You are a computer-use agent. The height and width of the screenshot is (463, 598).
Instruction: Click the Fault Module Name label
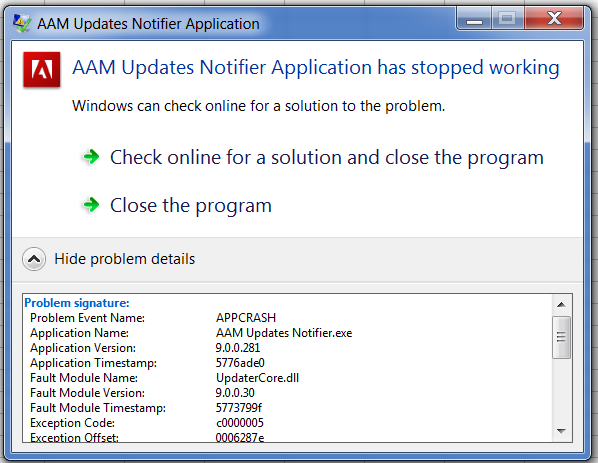[x=84, y=378]
